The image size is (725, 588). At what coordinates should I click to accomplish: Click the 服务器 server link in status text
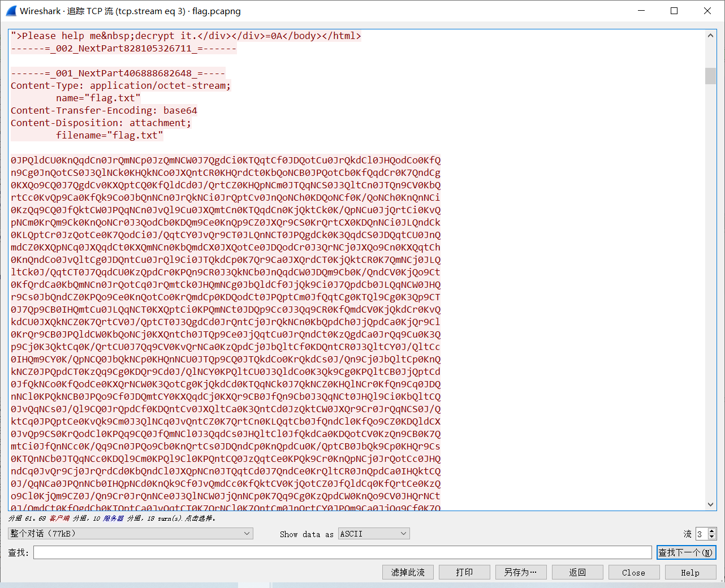click(115, 517)
